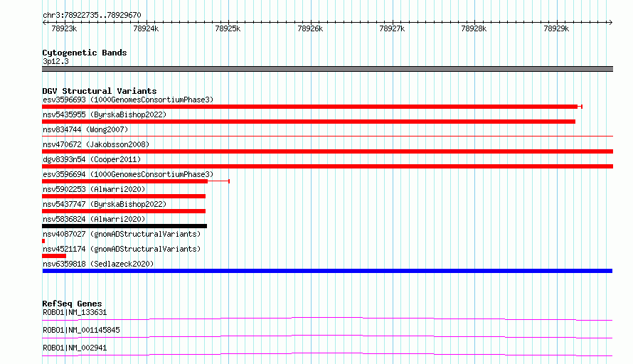Open variant nsv470672 (Jakobsson2008) label

(96, 144)
